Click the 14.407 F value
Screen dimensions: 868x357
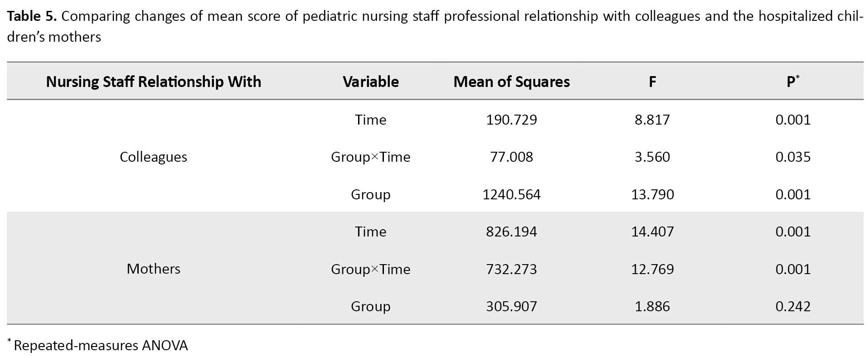[652, 232]
